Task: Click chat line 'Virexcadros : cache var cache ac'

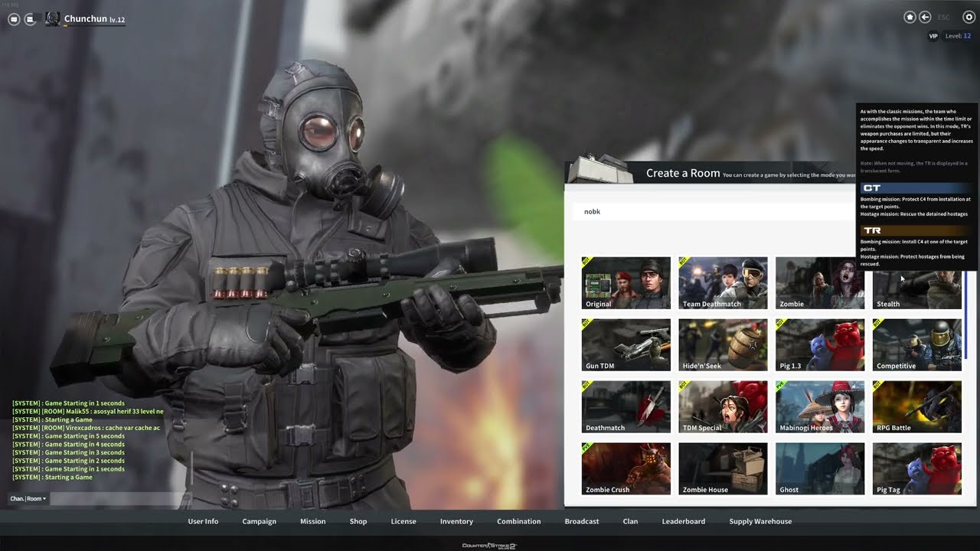Action: tap(87, 428)
